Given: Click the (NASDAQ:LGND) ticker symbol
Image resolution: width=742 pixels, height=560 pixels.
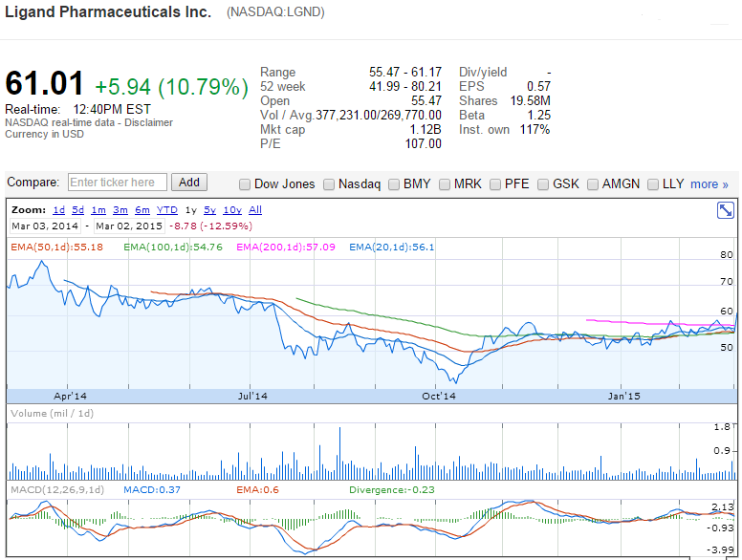Looking at the screenshot, I should point(275,12).
